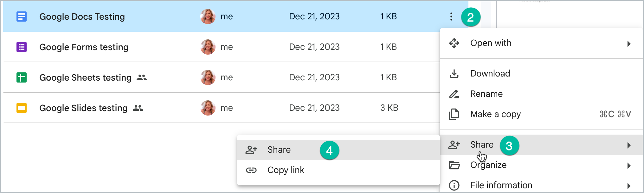Expand the Organize submenu arrow

629,166
